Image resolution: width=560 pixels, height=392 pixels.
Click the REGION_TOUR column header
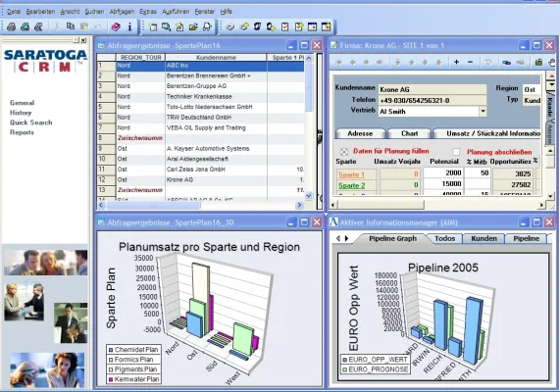click(140, 57)
